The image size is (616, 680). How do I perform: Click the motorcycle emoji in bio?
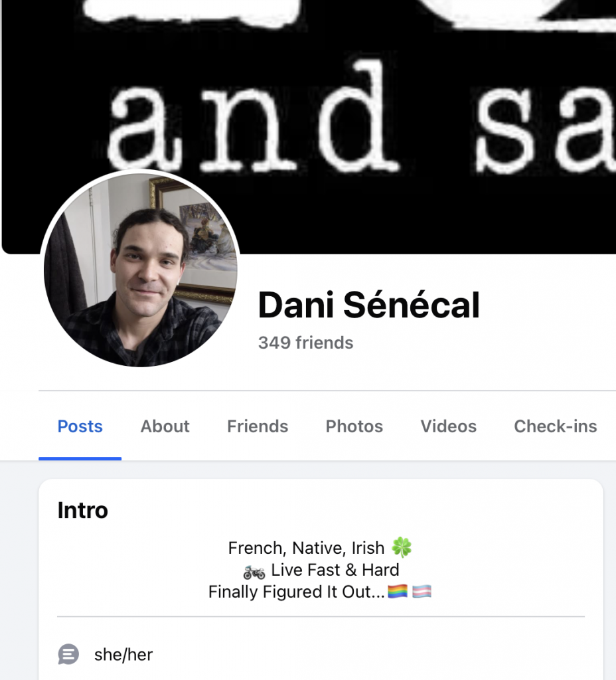254,572
